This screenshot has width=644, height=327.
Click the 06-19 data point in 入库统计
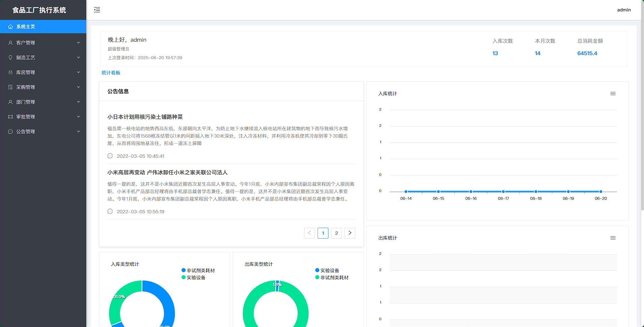pyautogui.click(x=568, y=191)
